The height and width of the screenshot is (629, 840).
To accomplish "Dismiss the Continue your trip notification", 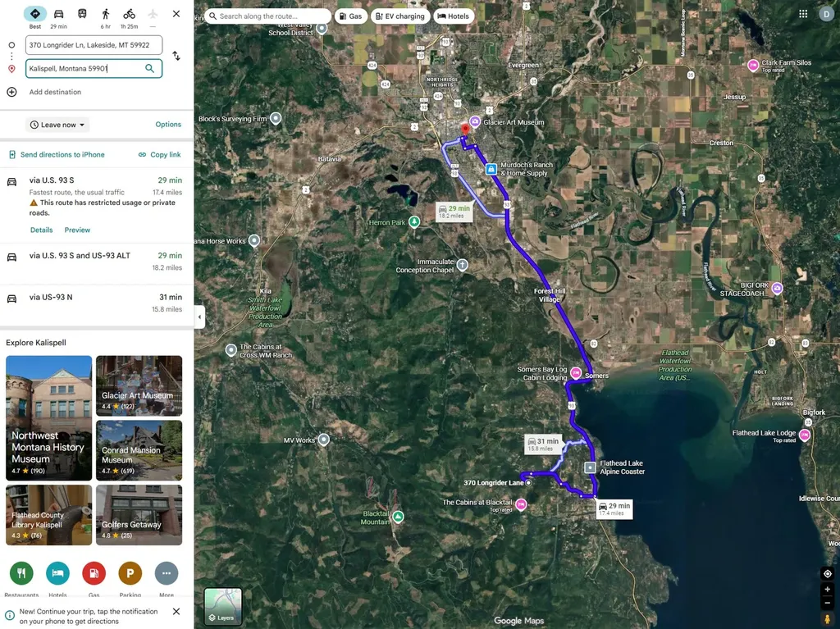I will coord(176,611).
